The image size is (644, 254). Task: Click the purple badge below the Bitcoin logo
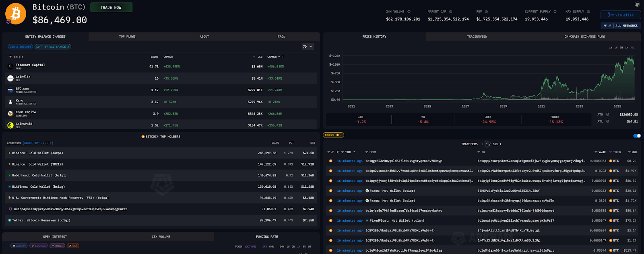tap(8, 22)
